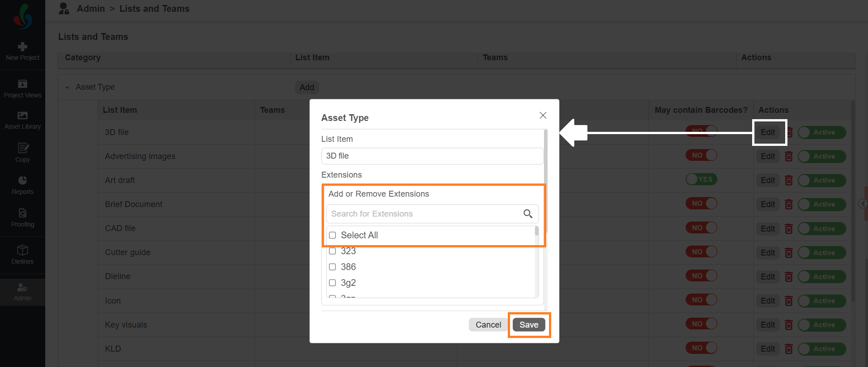Image resolution: width=868 pixels, height=367 pixels.
Task: Toggle barcode switch for Art draft
Action: 701,179
